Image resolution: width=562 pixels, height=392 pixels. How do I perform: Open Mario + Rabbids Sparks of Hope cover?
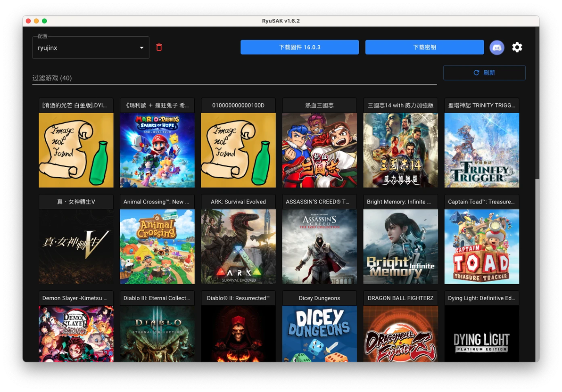pos(157,150)
